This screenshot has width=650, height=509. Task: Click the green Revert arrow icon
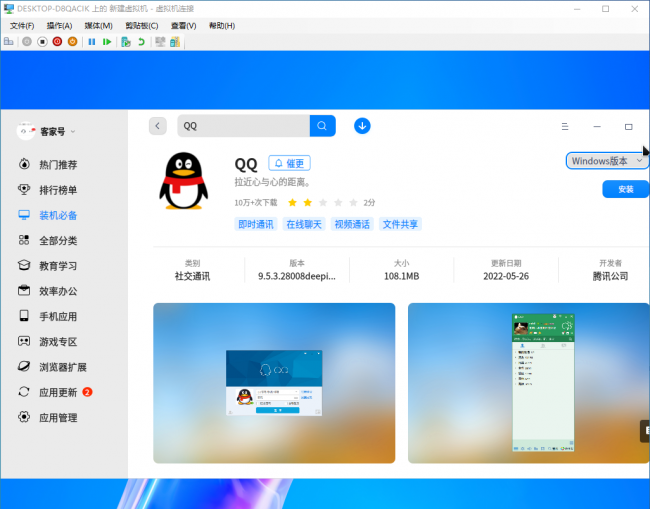pyautogui.click(x=141, y=41)
